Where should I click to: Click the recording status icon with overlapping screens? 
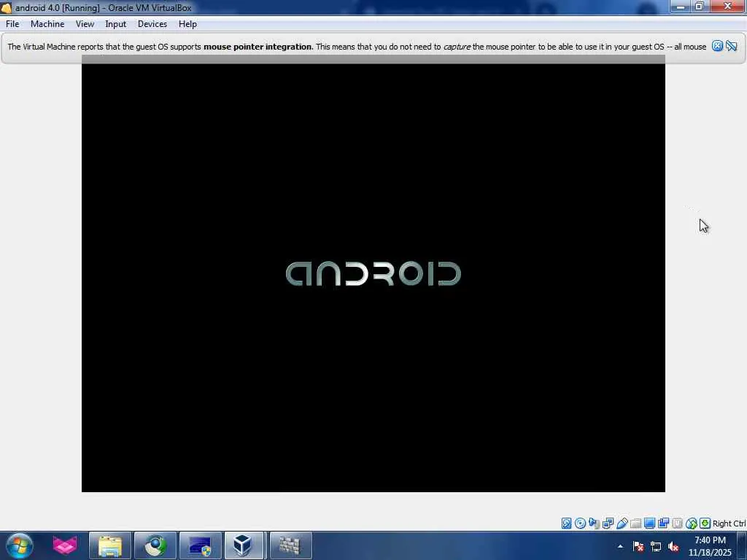pos(663,524)
